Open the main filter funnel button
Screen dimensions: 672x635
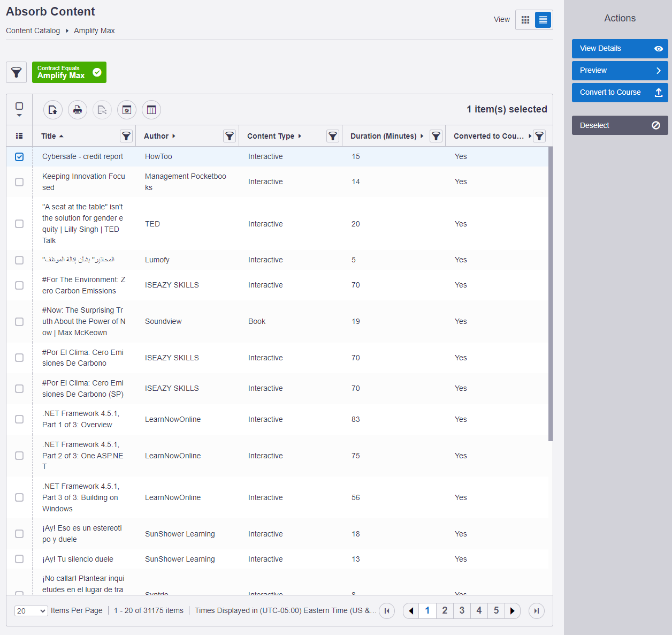coord(17,72)
